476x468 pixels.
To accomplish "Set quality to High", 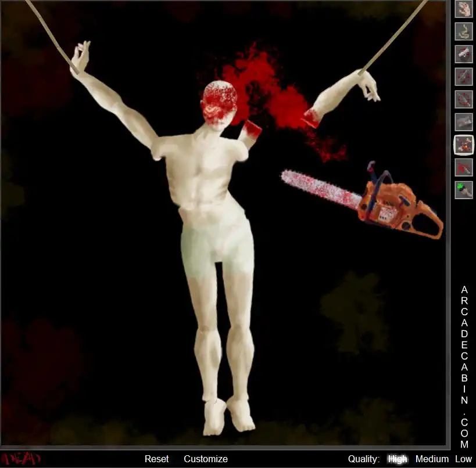I will 398,459.
